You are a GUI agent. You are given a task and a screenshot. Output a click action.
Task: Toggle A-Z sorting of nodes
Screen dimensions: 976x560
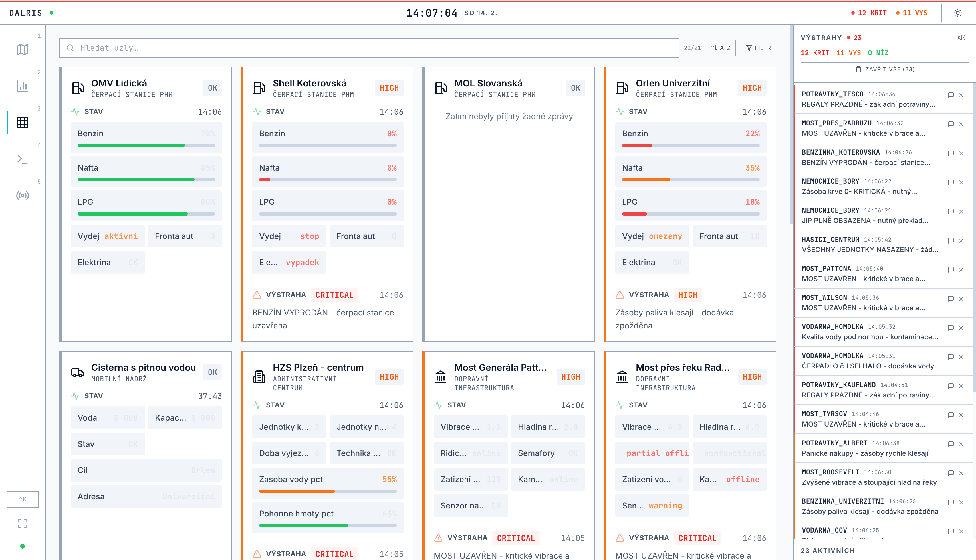point(720,48)
